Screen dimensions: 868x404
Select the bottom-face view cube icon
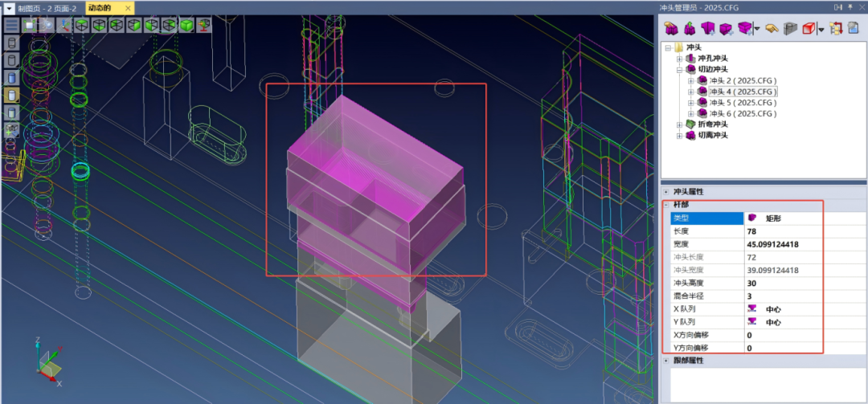tap(99, 25)
